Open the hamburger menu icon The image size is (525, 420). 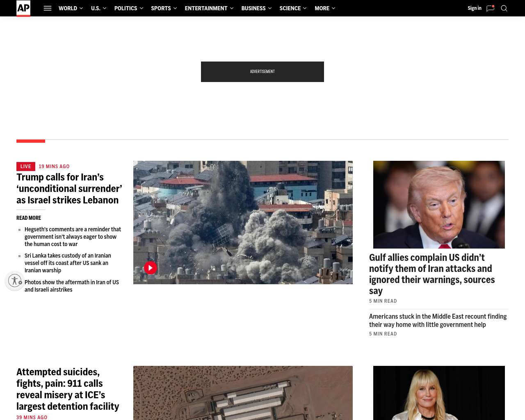tap(48, 8)
